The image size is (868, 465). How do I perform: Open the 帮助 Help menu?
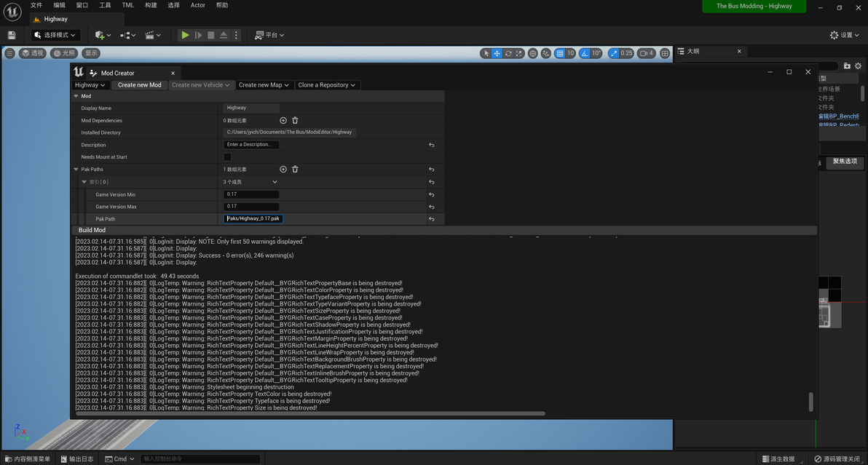point(222,5)
